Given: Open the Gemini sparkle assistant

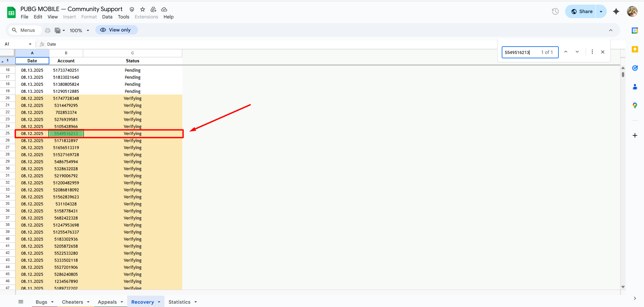Looking at the screenshot, I should coord(616,11).
